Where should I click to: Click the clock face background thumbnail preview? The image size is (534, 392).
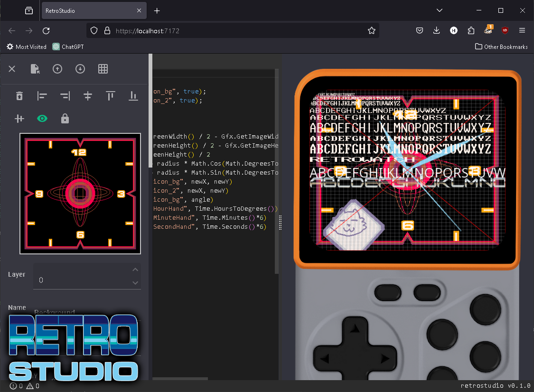[80, 194]
